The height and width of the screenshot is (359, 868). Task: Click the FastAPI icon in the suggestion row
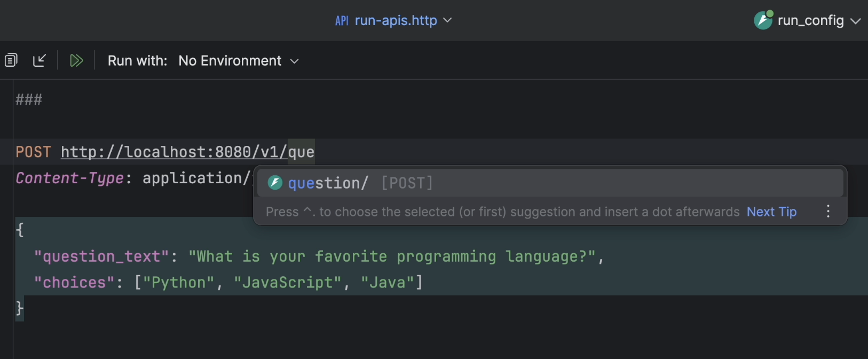(x=275, y=183)
